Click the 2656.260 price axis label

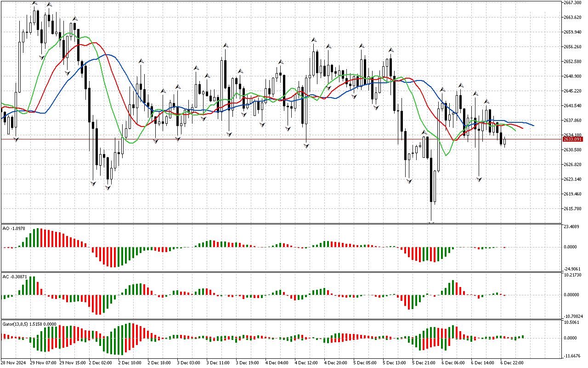(x=573, y=47)
